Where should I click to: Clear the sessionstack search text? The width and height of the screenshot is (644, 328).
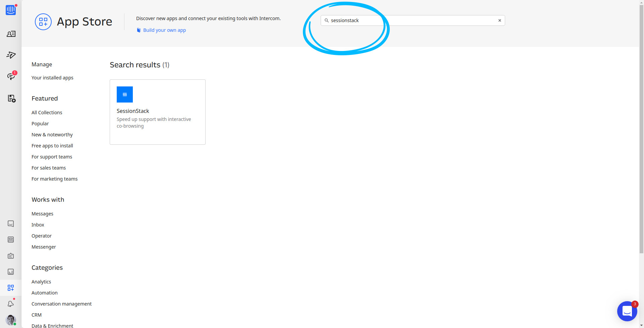[x=500, y=20]
